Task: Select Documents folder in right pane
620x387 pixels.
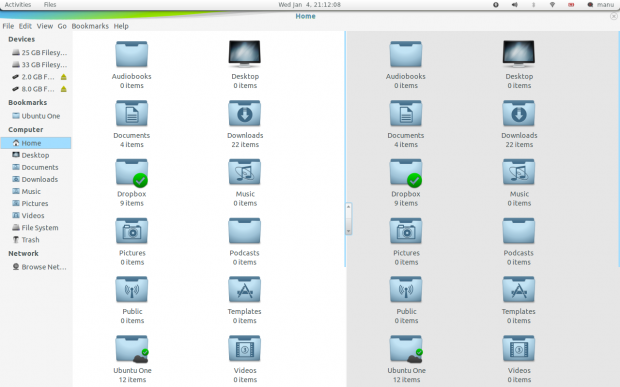Action: click(406, 113)
